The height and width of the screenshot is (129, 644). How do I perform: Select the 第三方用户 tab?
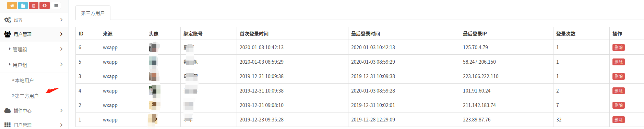pos(93,13)
